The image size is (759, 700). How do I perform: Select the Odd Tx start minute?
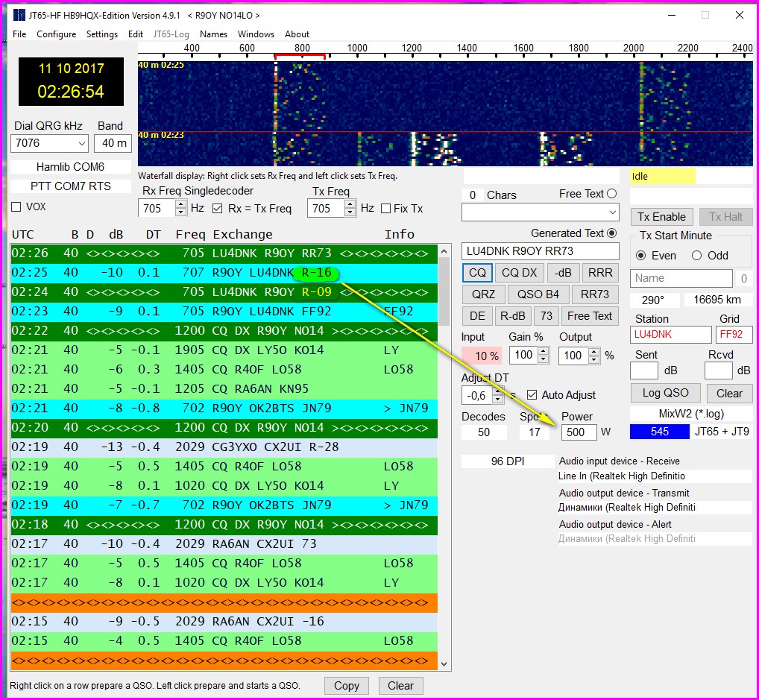696,256
